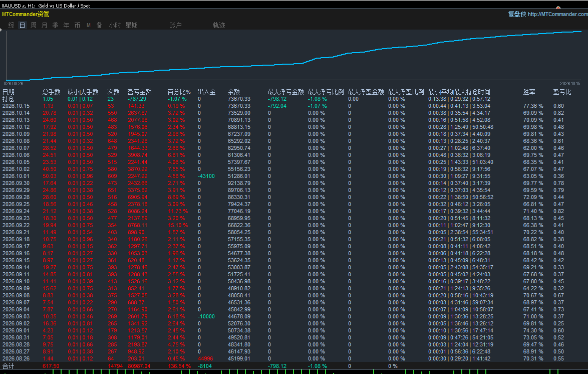Image resolution: width=588 pixels, height=374 pixels.
Task: Switch to the 小时 hourly tab
Action: coord(115,25)
